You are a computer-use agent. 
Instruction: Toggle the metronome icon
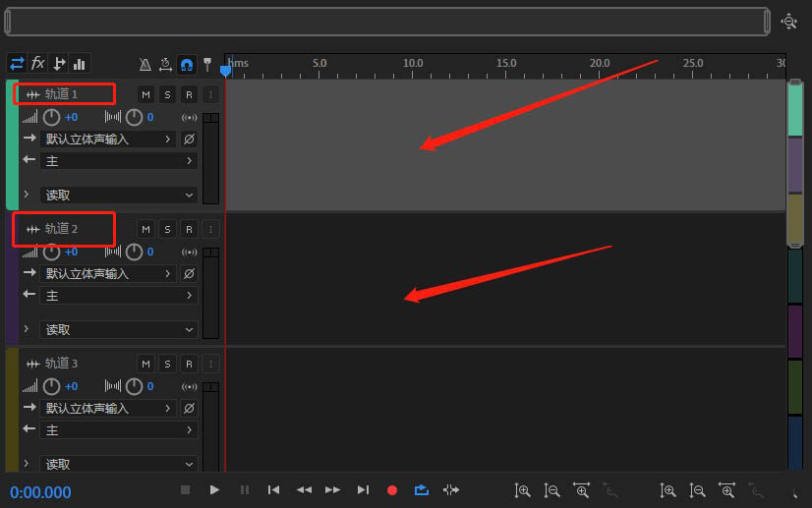[145, 64]
